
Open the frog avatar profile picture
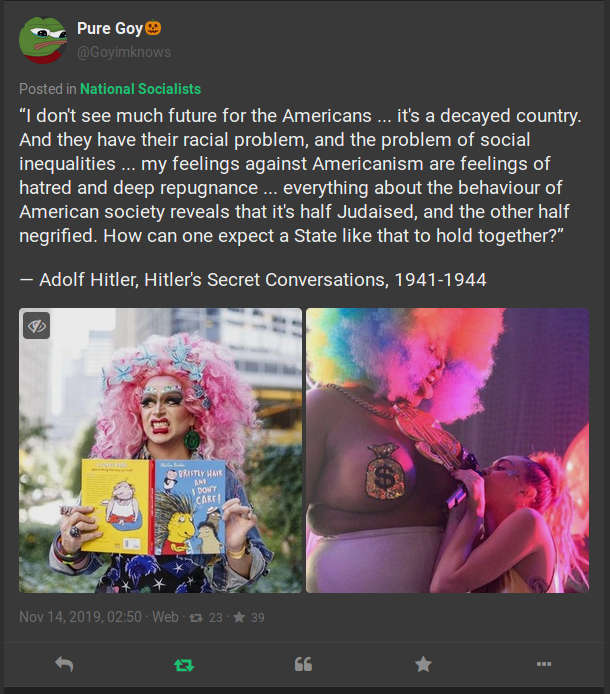coord(43,40)
